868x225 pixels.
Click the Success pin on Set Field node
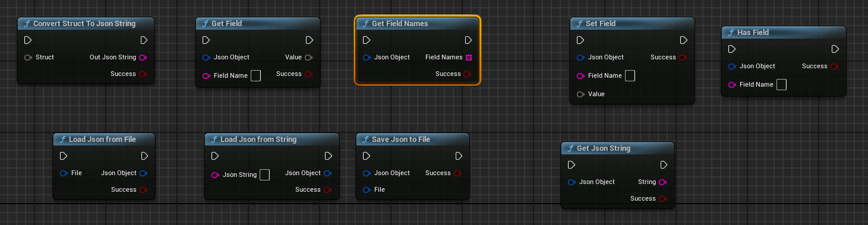[x=683, y=58]
